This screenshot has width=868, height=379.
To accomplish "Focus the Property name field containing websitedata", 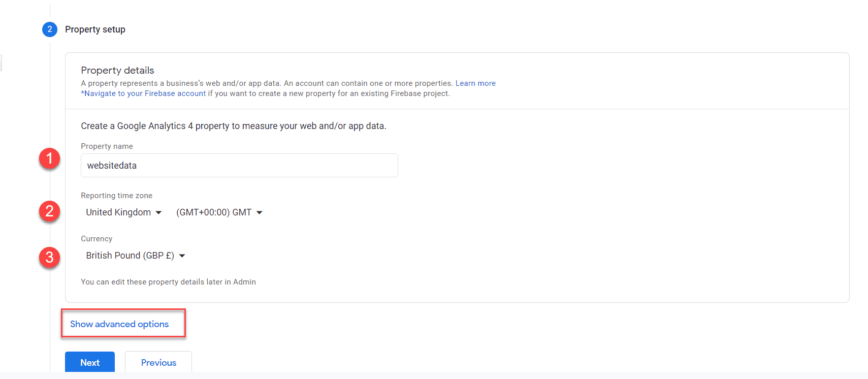I will pyautogui.click(x=239, y=166).
